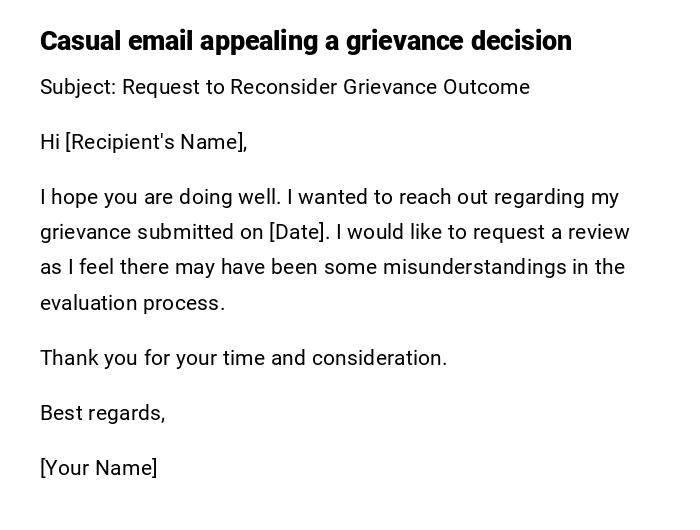Select the [Your Name] placeholder

[98, 468]
